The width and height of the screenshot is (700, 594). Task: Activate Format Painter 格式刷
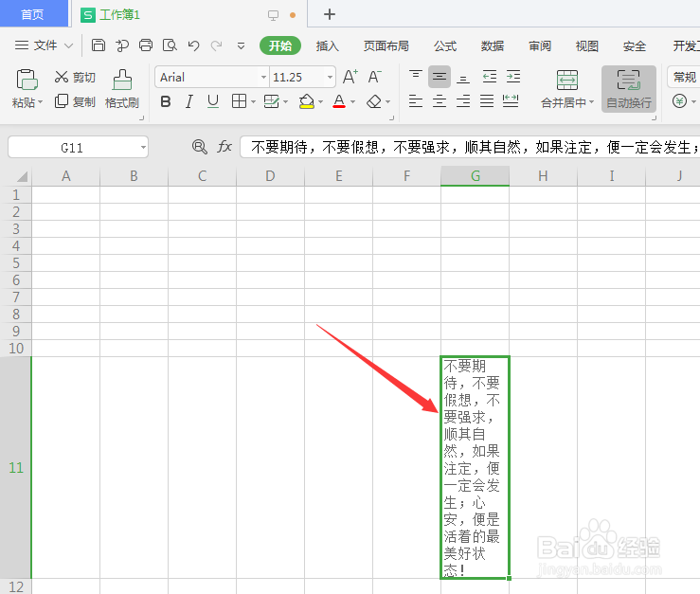coord(122,89)
